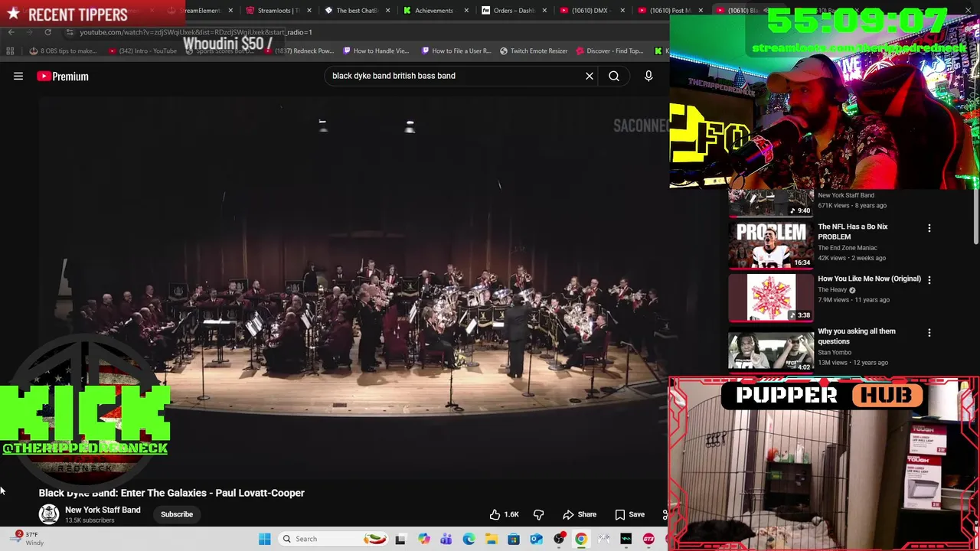Dislike the video with thumbs-down icon
This screenshot has width=980, height=551.
(x=538, y=514)
